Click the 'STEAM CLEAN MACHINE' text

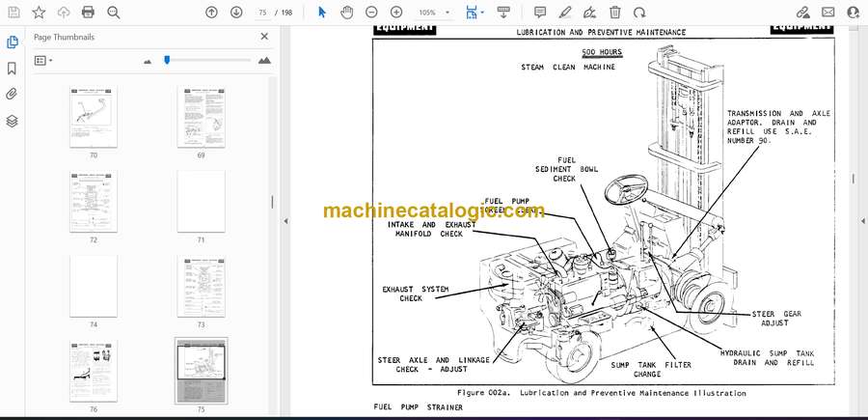coord(568,67)
